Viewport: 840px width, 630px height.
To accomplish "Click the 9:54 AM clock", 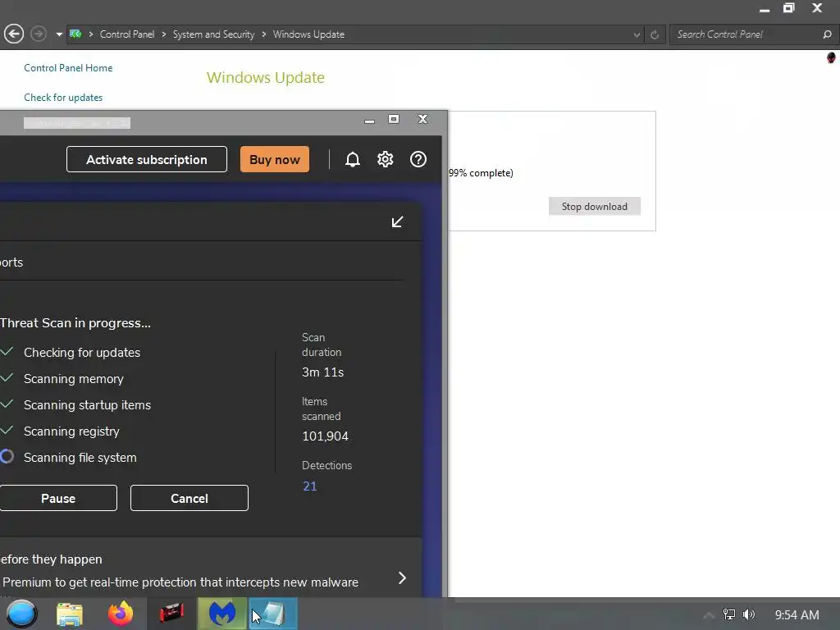I will tap(797, 615).
